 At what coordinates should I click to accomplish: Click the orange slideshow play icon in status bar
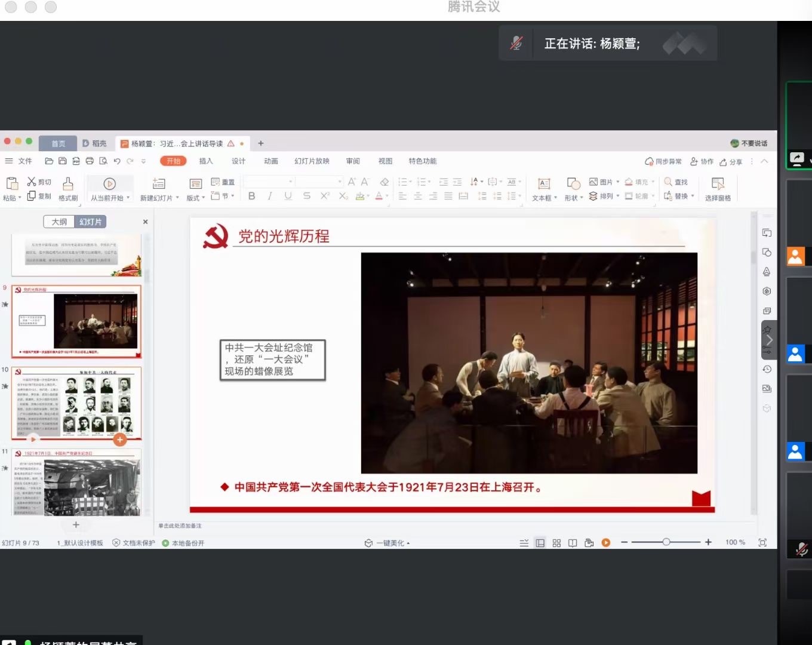point(606,543)
